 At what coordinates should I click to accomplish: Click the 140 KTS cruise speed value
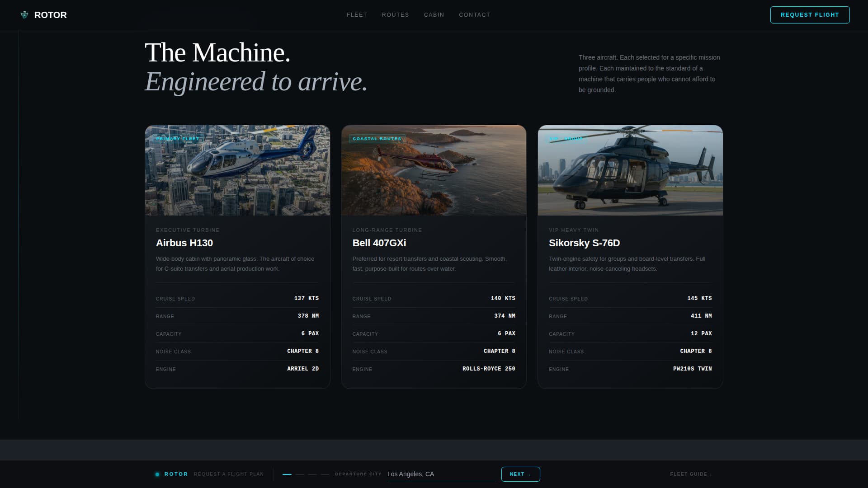click(503, 298)
